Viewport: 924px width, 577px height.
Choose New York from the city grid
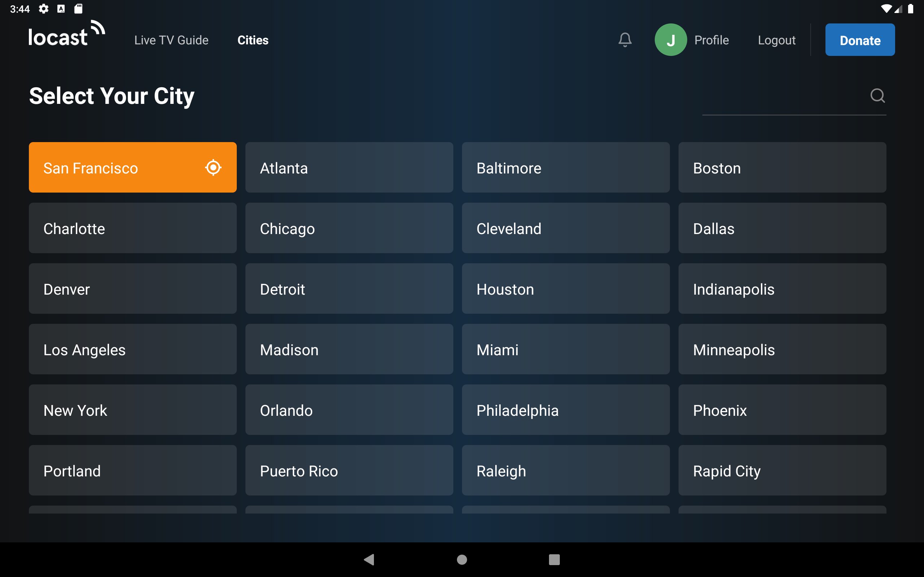tap(132, 410)
